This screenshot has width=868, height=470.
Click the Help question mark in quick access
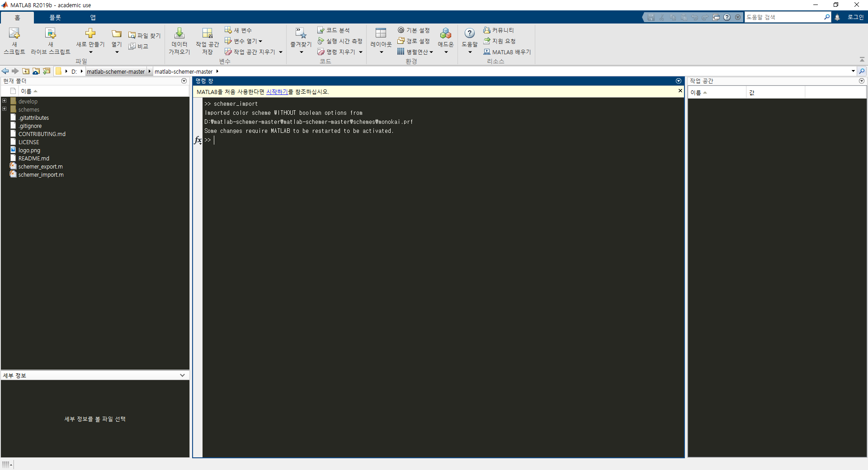tap(727, 17)
